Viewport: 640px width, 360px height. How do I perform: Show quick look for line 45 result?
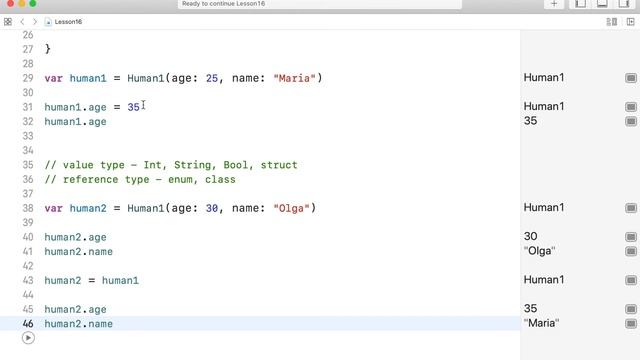[x=631, y=309]
